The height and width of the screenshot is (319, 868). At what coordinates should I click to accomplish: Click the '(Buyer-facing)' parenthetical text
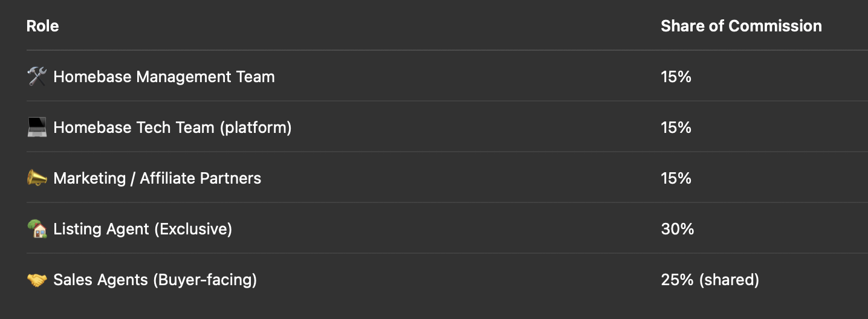tap(205, 280)
